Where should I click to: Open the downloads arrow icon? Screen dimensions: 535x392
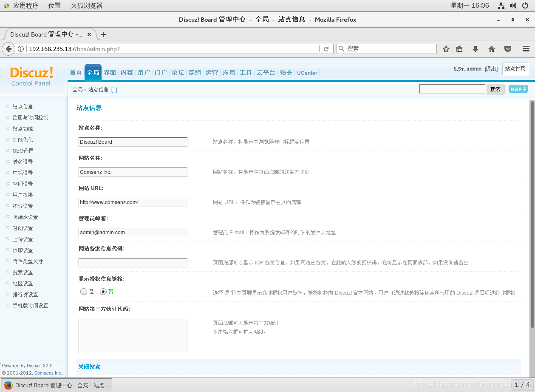pos(476,49)
